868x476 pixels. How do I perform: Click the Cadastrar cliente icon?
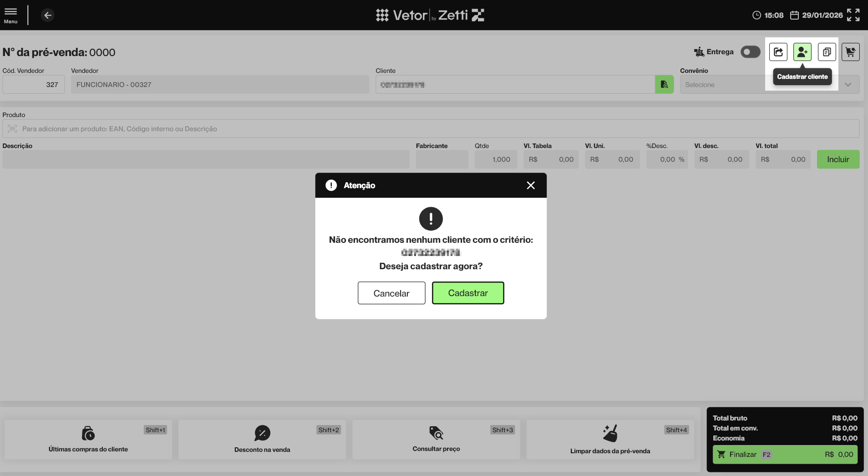tap(802, 52)
